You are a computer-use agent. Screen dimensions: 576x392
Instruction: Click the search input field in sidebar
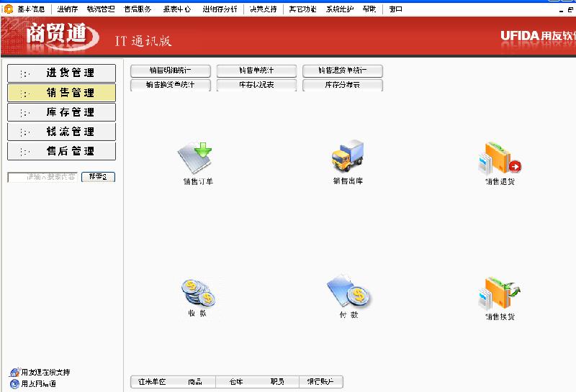tap(42, 177)
